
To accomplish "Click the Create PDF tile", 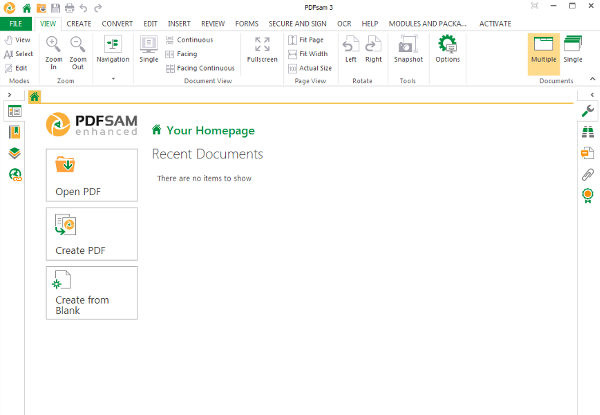I will (x=92, y=234).
